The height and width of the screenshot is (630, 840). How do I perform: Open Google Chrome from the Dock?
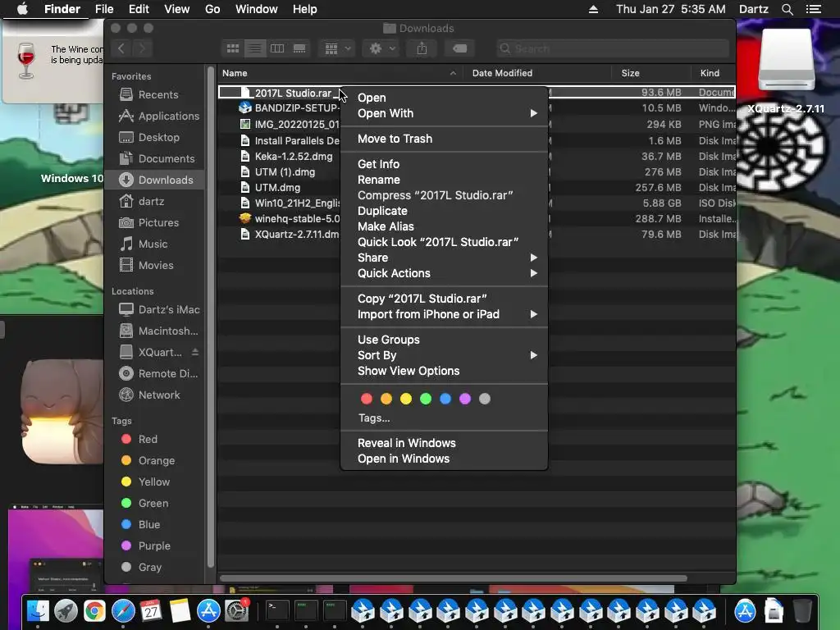click(x=94, y=610)
